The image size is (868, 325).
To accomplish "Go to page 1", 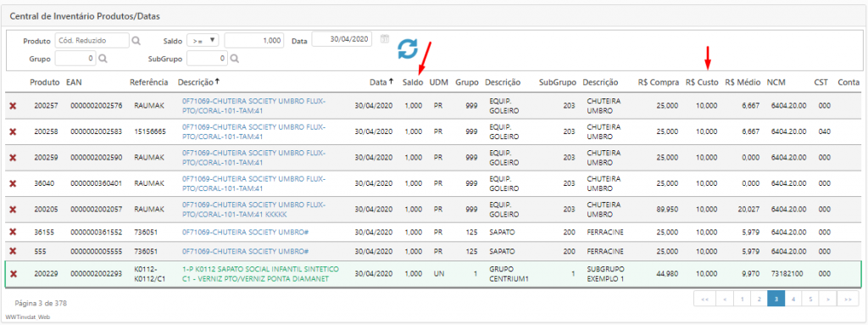I will click(x=742, y=299).
